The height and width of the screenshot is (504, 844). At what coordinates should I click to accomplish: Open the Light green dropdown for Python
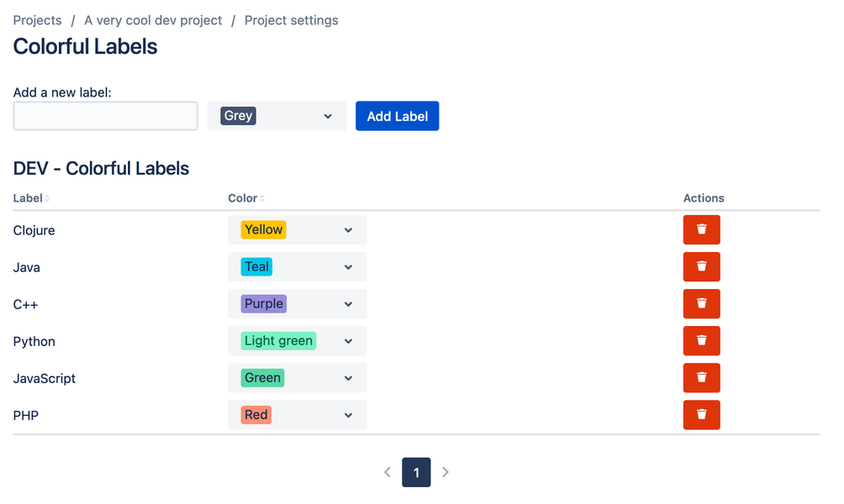pos(297,340)
